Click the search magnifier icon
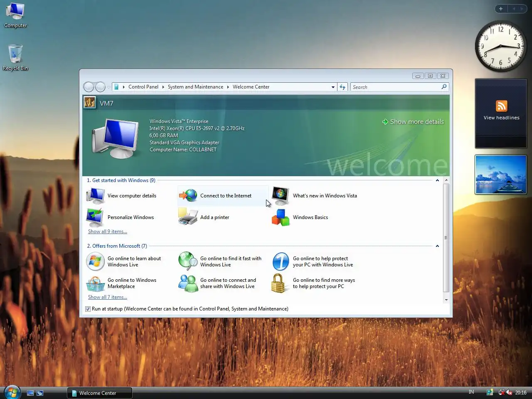Viewport: 532px width, 399px height. point(444,87)
